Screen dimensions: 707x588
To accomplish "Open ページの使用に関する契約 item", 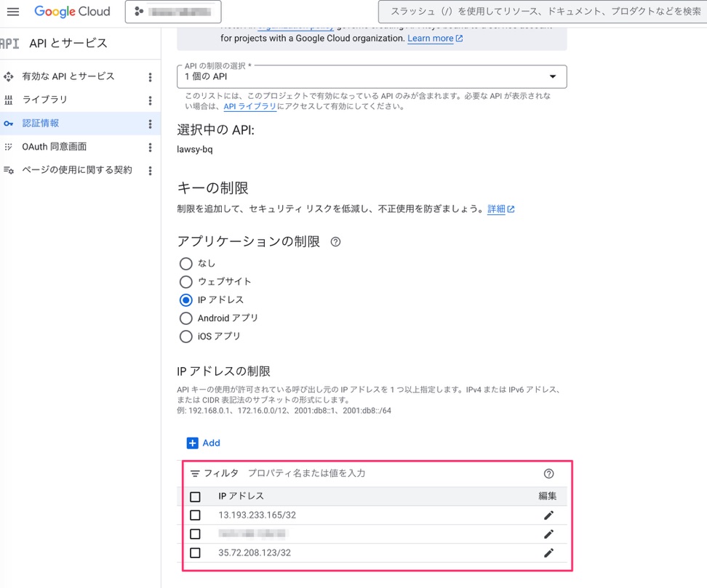I will pyautogui.click(x=76, y=170).
